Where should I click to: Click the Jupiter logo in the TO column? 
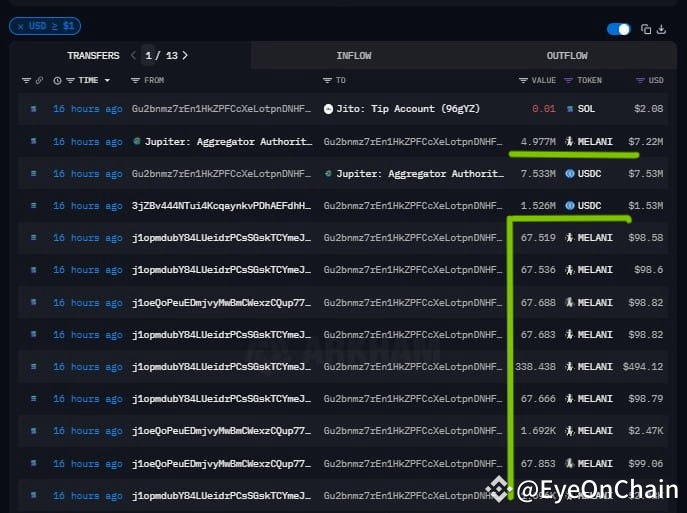[x=328, y=173]
